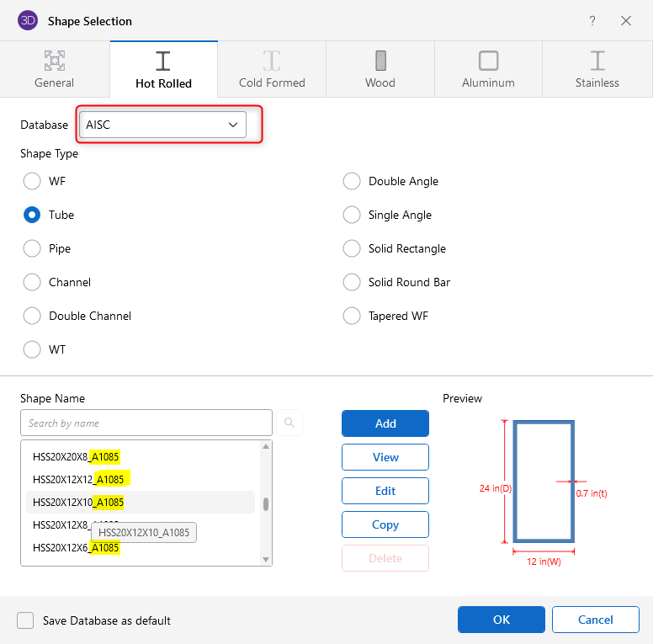
Task: Select the WF shape type
Action: pos(32,181)
